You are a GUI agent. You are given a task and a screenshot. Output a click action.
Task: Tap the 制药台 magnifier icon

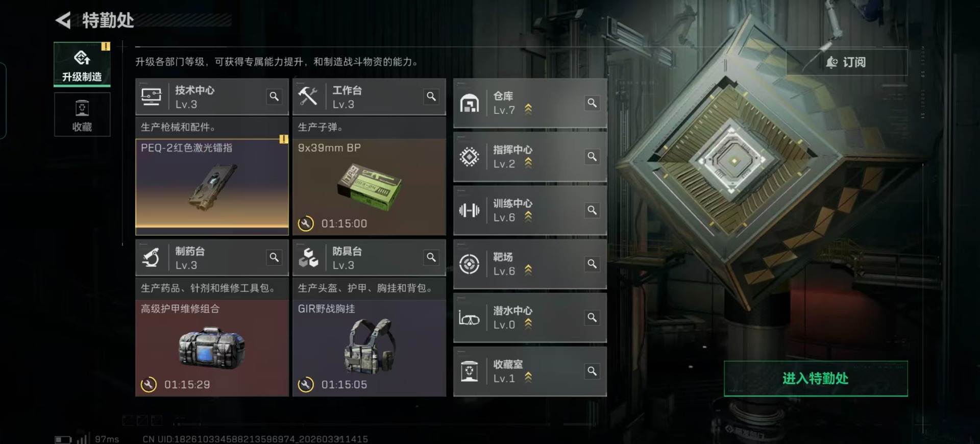pyautogui.click(x=274, y=257)
